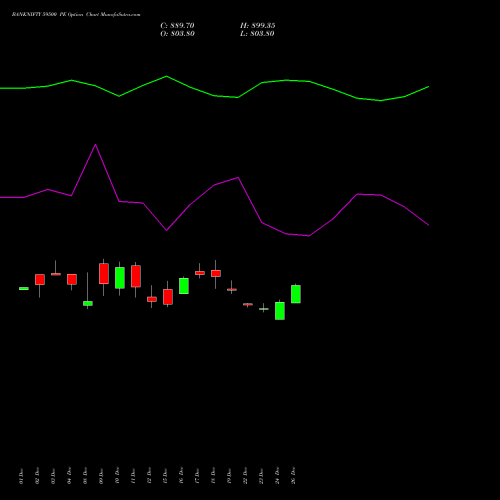Select the 16 Dec date label
Viewport: 500px width, 500px height.
click(x=181, y=476)
